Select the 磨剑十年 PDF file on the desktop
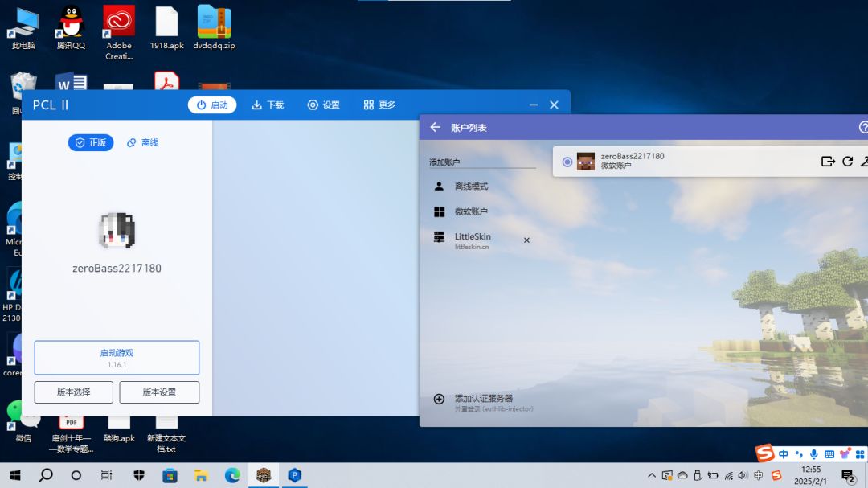The width and height of the screenshot is (868, 488). click(x=72, y=437)
